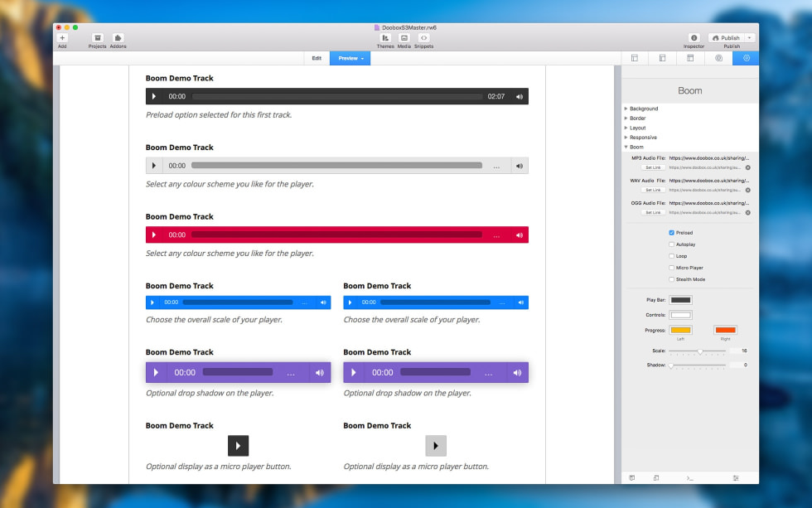Open the dropdown arrow beside Publish
The height and width of the screenshot is (508, 812).
point(749,38)
